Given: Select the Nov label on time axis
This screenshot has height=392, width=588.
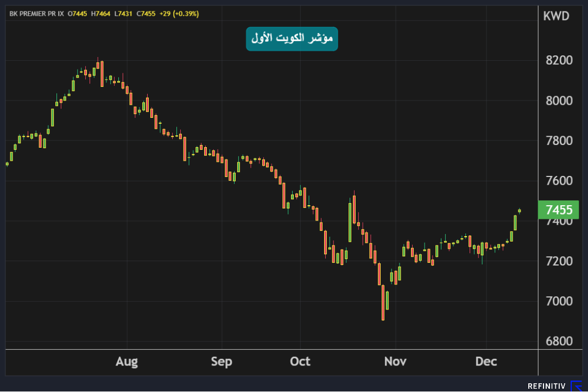Looking at the screenshot, I should coord(395,362).
